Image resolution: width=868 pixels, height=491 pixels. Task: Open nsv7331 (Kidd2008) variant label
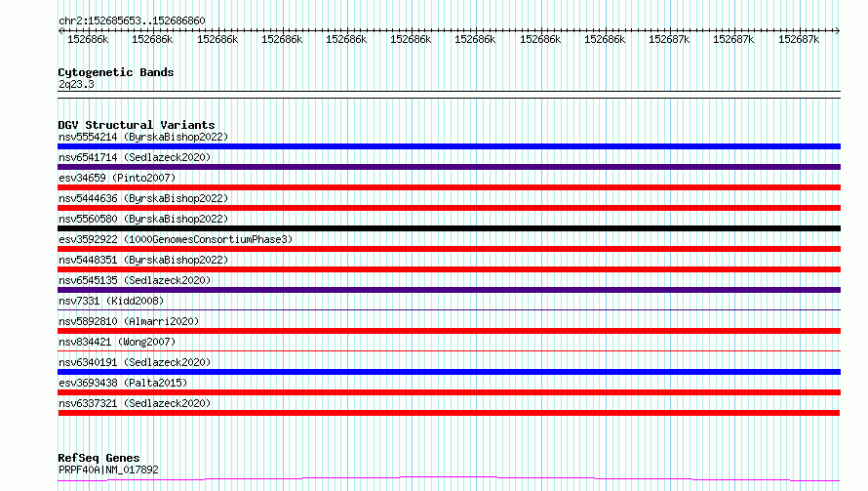pyautogui.click(x=111, y=301)
